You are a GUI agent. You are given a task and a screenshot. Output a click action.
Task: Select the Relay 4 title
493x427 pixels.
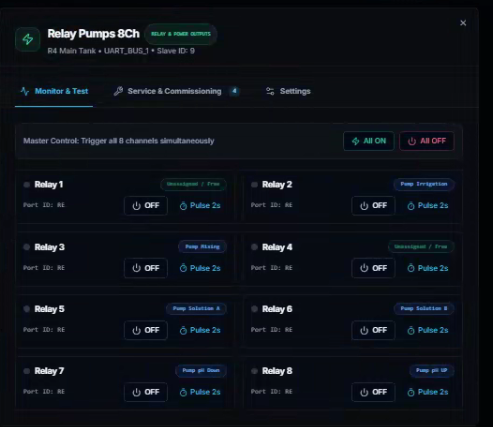pos(277,247)
